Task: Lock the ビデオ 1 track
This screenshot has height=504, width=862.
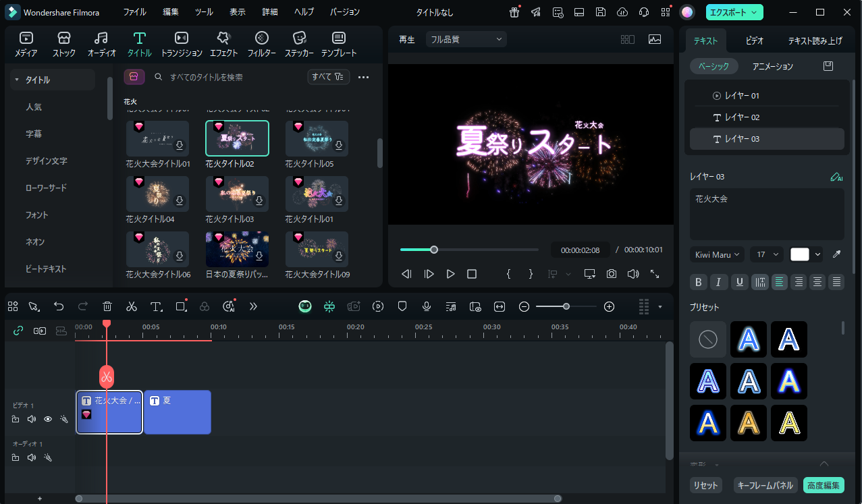Action: [16, 419]
